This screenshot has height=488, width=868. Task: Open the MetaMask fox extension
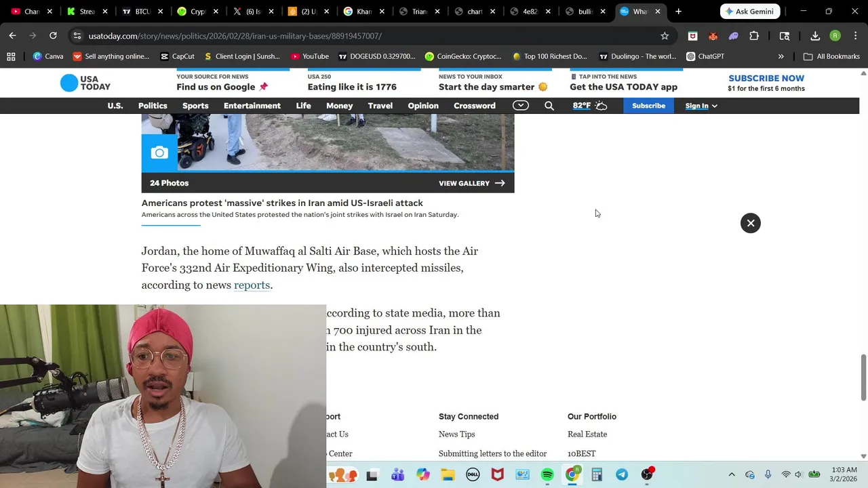[713, 36]
